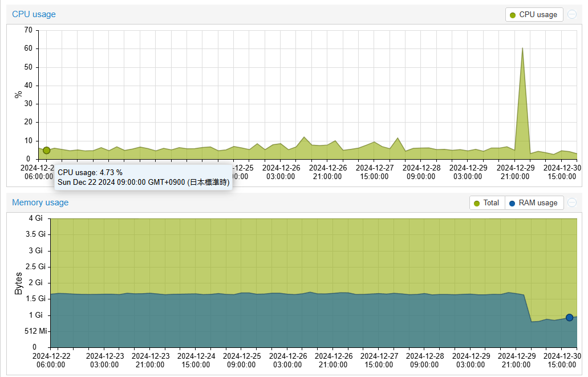This screenshot has width=588, height=377.
Task: Click the 4 Gi label on memory axis
Action: 35,218
